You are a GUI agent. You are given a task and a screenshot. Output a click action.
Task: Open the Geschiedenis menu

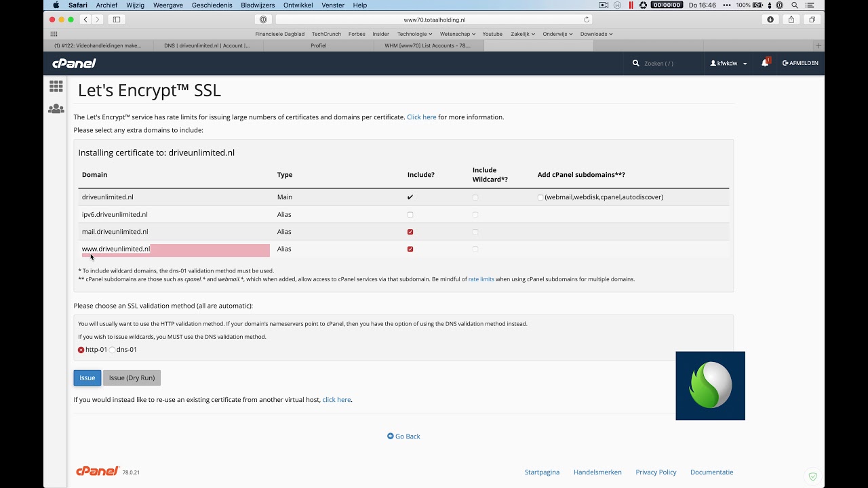pyautogui.click(x=212, y=5)
